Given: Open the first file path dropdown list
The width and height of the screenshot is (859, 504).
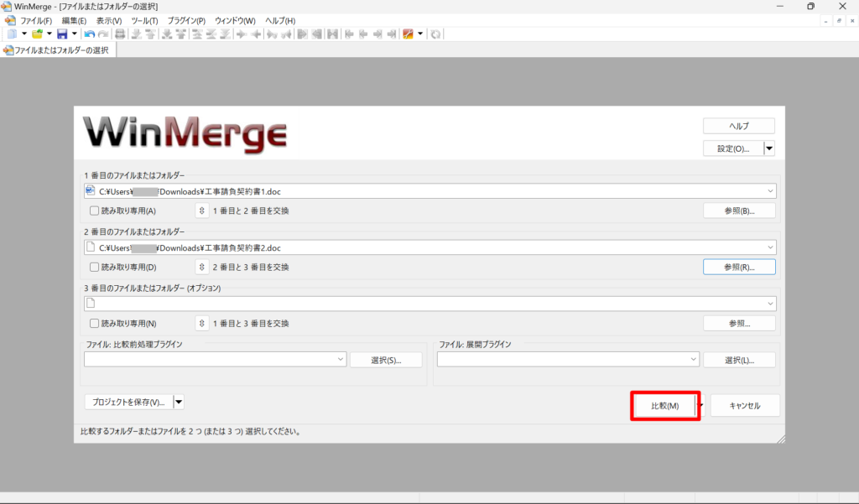Looking at the screenshot, I should tap(769, 190).
